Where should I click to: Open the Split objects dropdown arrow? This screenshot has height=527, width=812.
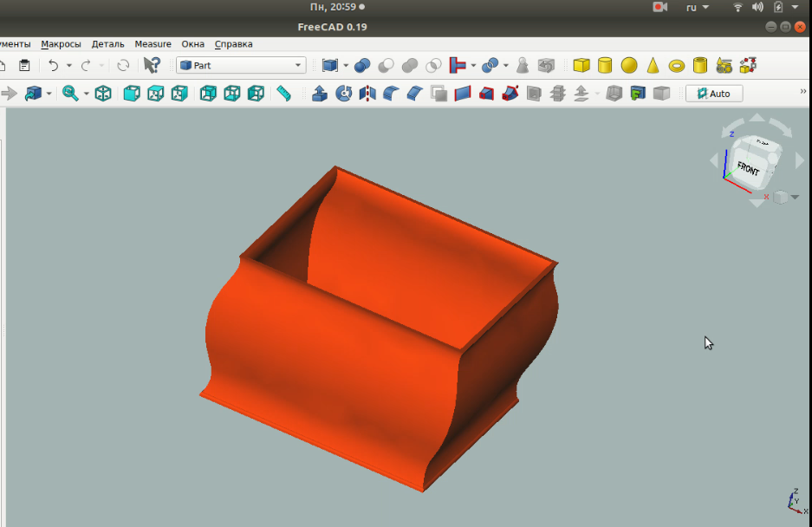coord(505,65)
